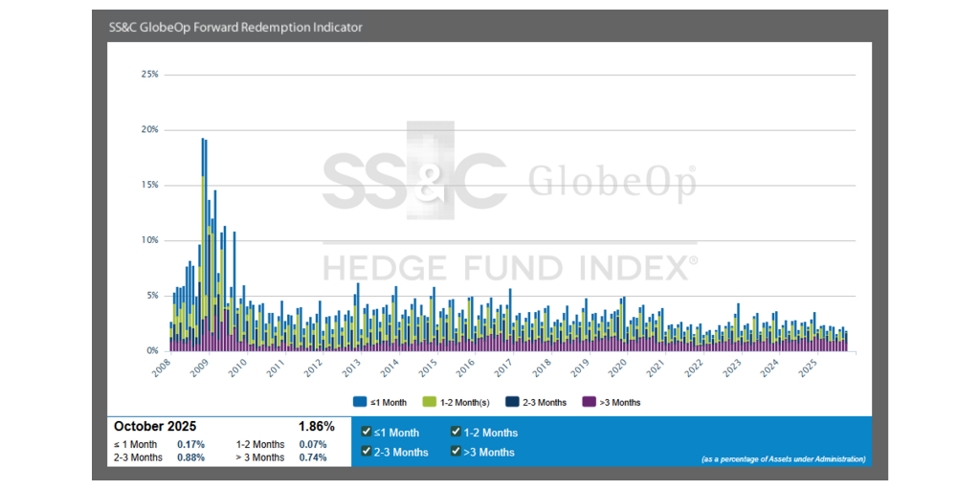Click the 25% label on the y-axis

click(148, 74)
